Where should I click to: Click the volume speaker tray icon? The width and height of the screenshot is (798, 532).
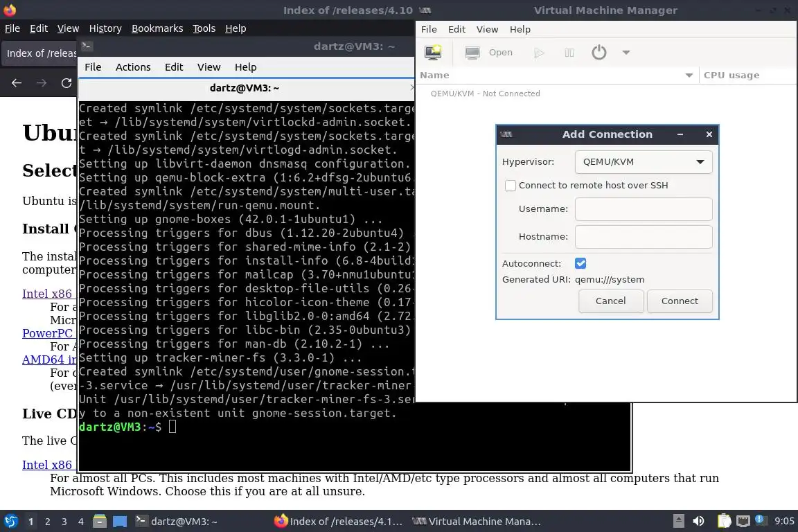coord(698,521)
